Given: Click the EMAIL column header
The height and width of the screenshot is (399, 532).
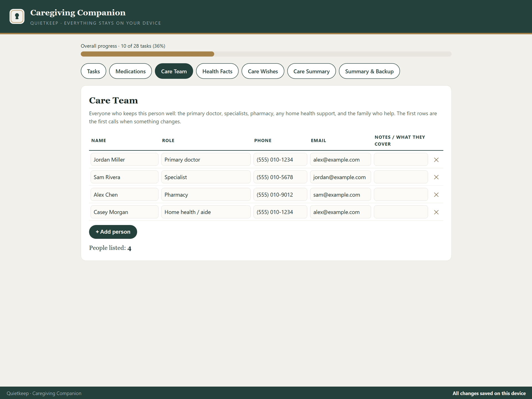Looking at the screenshot, I should 318,140.
